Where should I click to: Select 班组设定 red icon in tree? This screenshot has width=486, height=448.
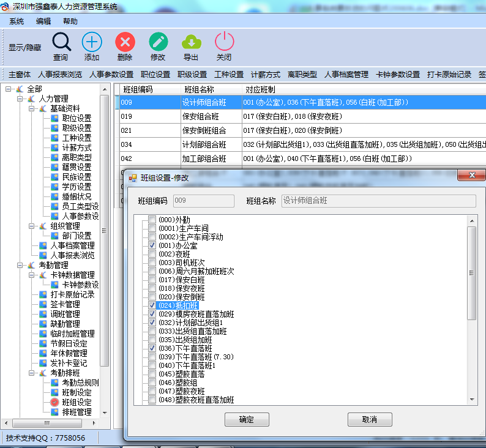pyautogui.click(x=55, y=402)
